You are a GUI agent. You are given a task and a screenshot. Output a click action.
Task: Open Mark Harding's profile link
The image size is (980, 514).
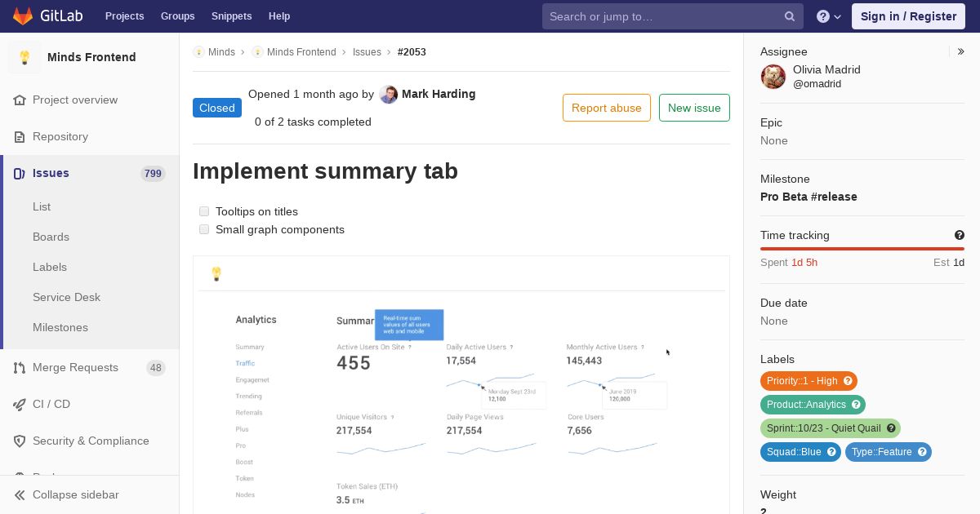pyautogui.click(x=439, y=94)
